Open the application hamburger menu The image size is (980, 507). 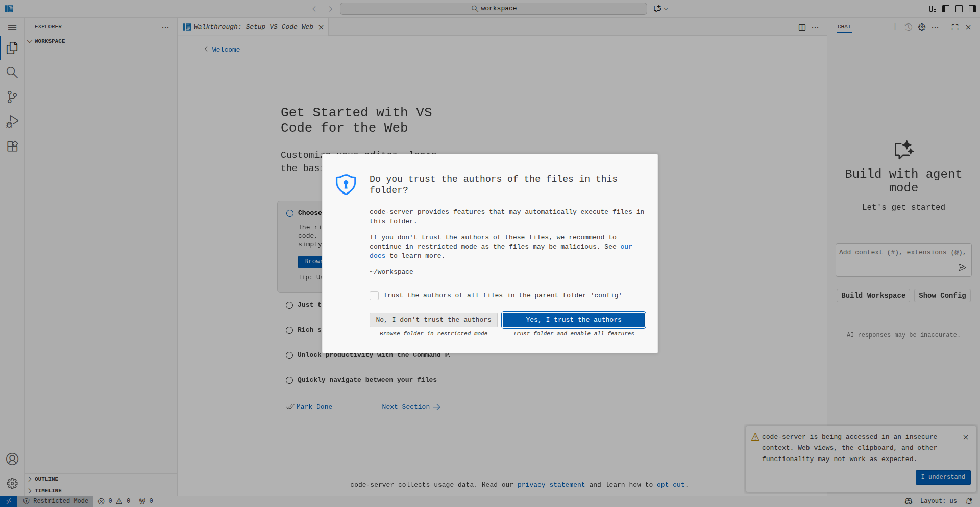pos(12,27)
